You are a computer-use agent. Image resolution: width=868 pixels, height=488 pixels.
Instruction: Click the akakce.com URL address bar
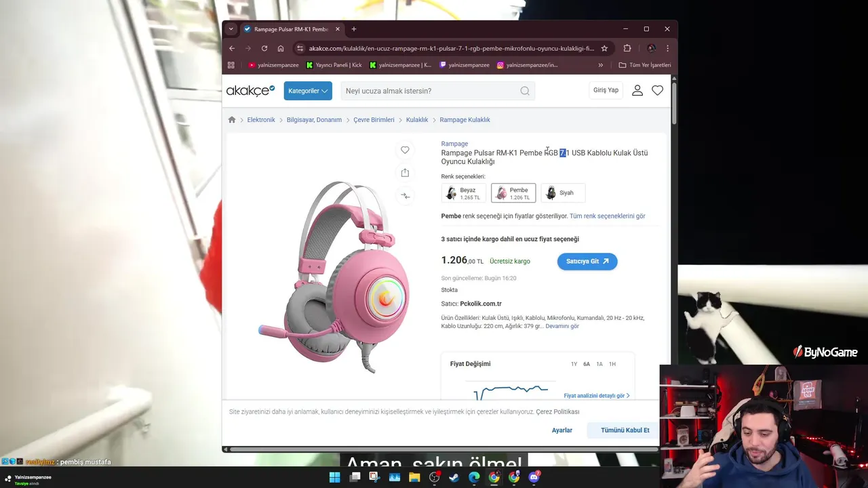(x=451, y=48)
